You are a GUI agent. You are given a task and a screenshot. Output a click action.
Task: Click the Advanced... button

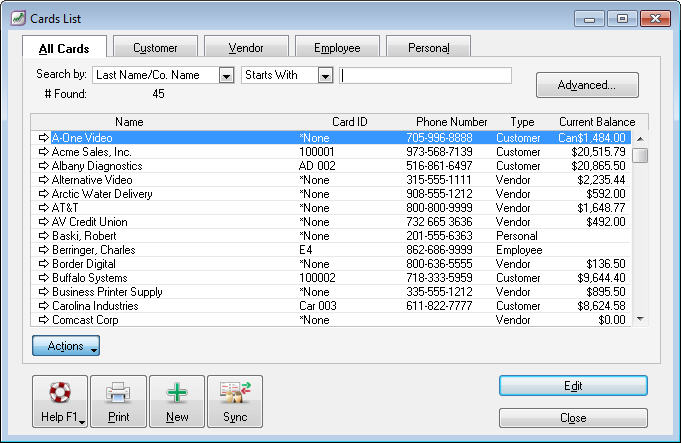(587, 85)
